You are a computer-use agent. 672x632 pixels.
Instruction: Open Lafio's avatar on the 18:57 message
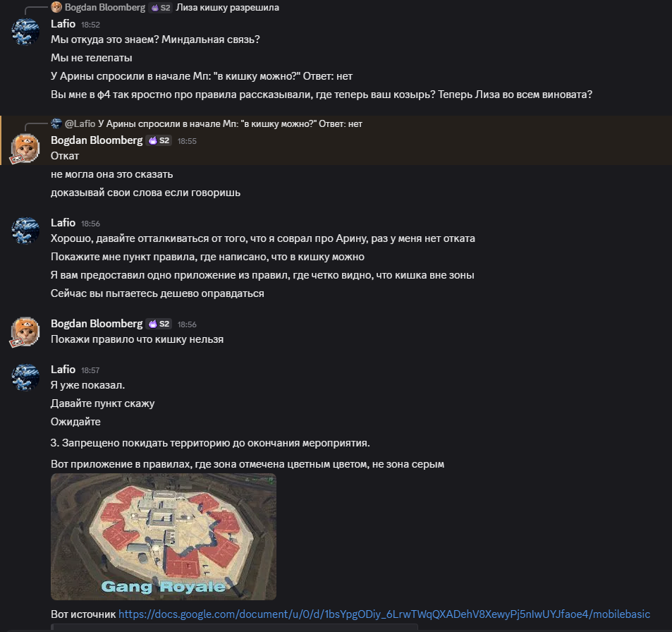(25, 377)
